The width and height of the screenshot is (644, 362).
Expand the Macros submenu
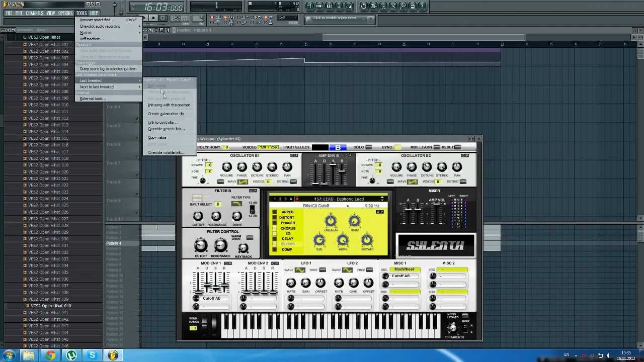pyautogui.click(x=109, y=33)
